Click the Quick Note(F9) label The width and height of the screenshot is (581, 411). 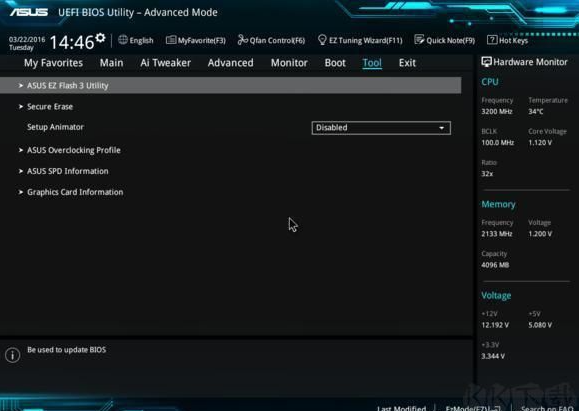click(x=451, y=40)
